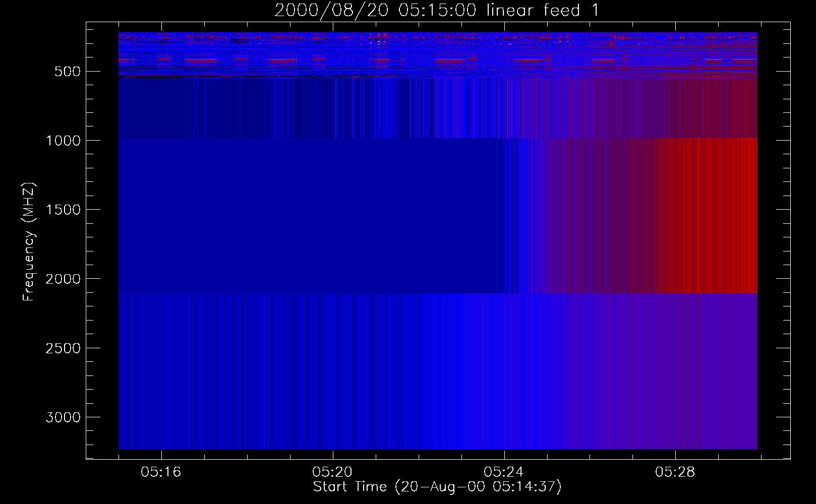816x504 pixels.
Task: Click the 05:16 time tick label
Action: tap(161, 472)
